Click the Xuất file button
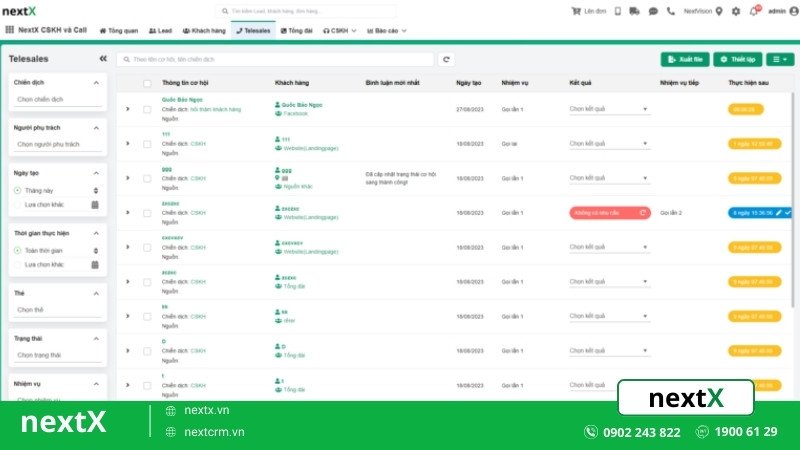 (x=685, y=59)
